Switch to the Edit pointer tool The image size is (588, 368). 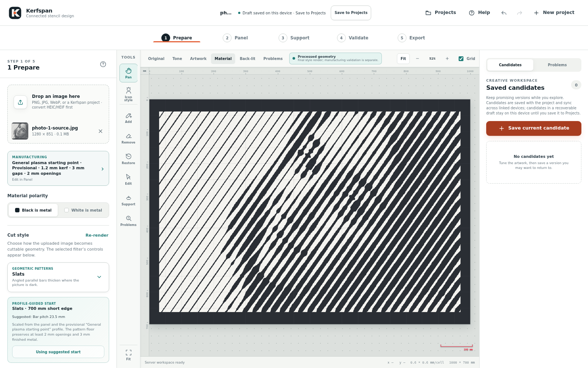tap(128, 180)
